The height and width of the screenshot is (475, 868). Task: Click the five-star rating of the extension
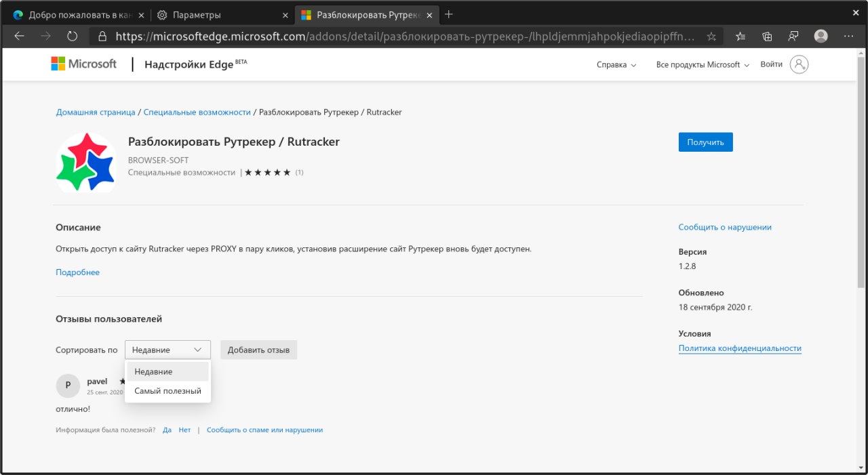[268, 173]
